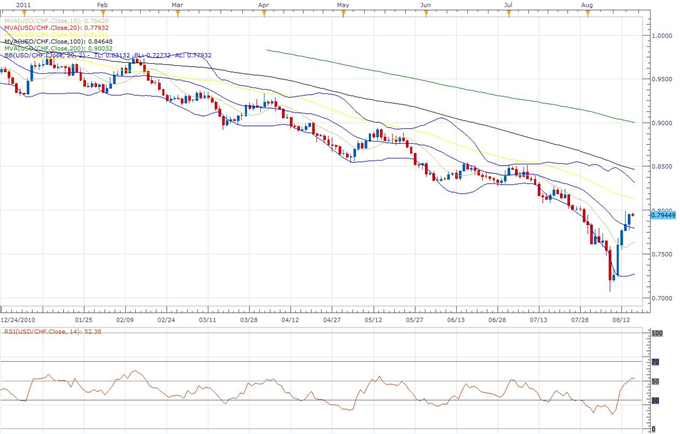Click the Aug month marker triangle
This screenshot has width=680, height=434.
588,13
